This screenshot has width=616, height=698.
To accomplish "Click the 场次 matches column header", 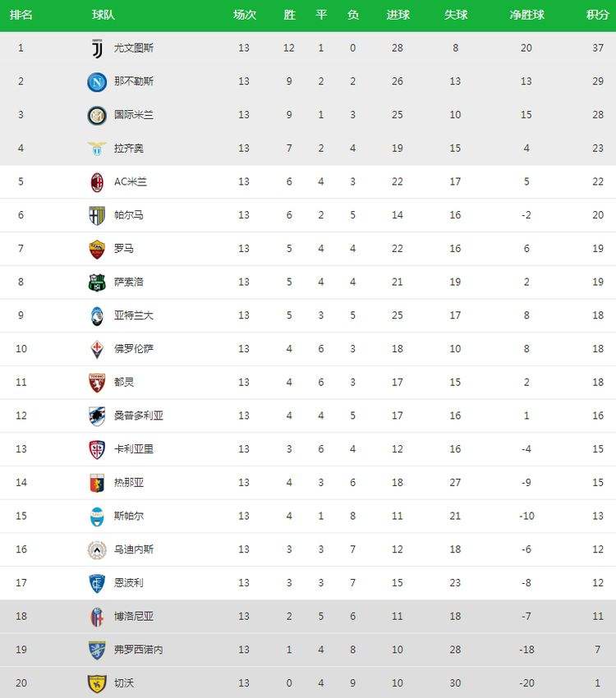I will click(245, 15).
